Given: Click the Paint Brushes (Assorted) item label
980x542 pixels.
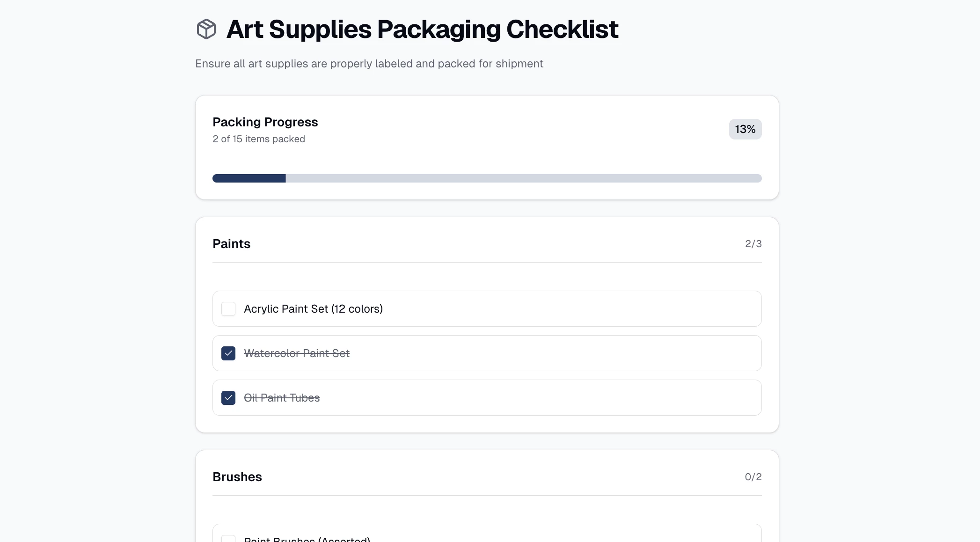Looking at the screenshot, I should 307,539.
